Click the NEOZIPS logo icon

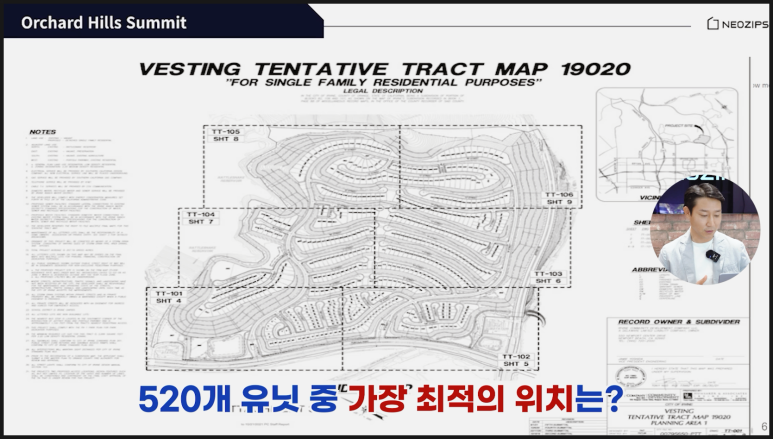pyautogui.click(x=712, y=24)
